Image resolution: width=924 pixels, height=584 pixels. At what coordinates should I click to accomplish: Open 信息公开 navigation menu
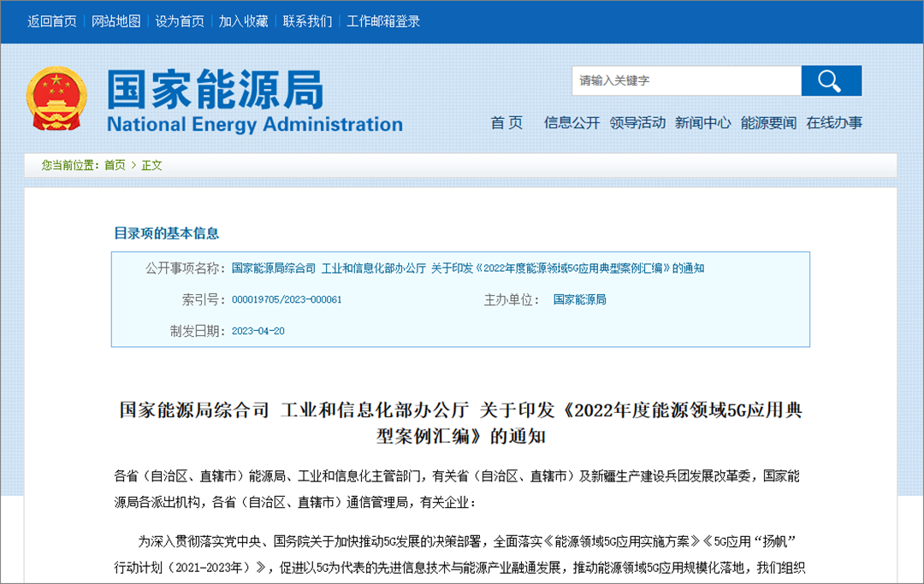572,123
